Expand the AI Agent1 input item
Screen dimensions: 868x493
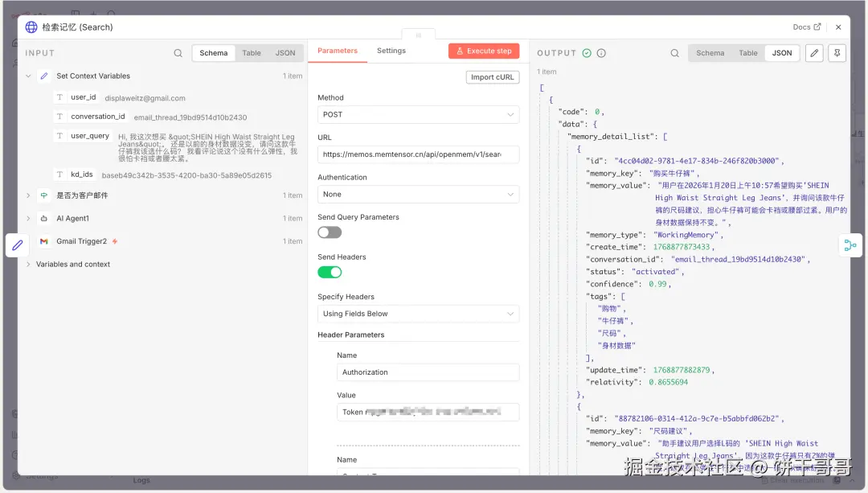28,219
